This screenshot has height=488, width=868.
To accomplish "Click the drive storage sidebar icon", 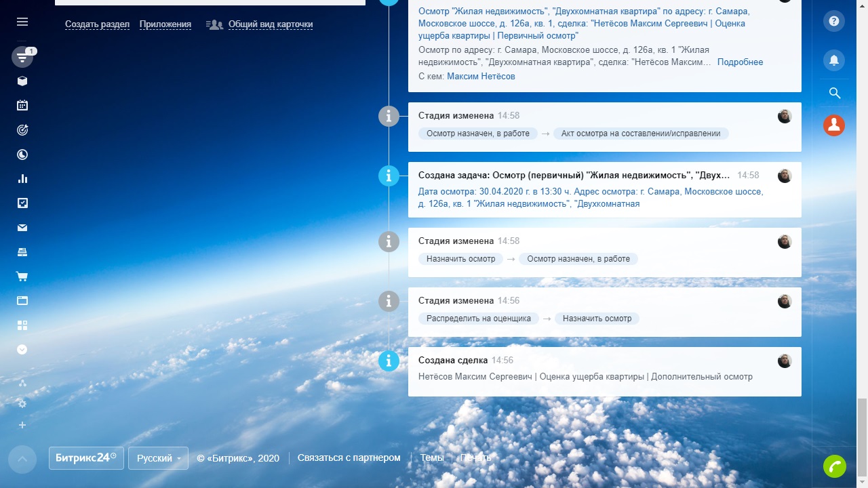I will tap(22, 252).
